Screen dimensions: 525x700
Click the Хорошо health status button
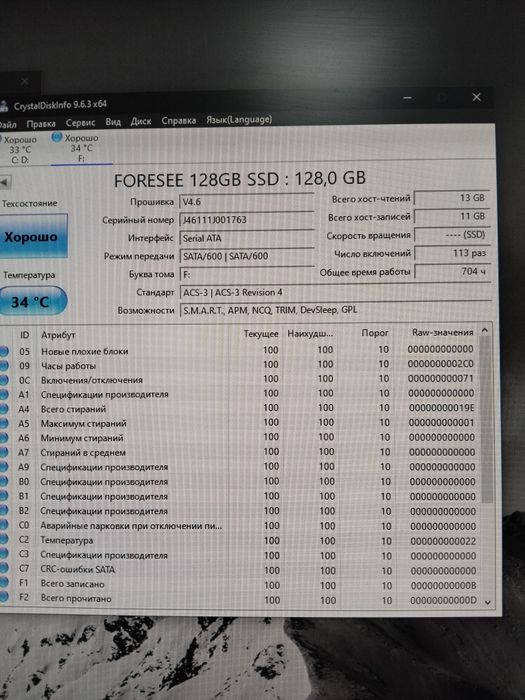(31, 236)
